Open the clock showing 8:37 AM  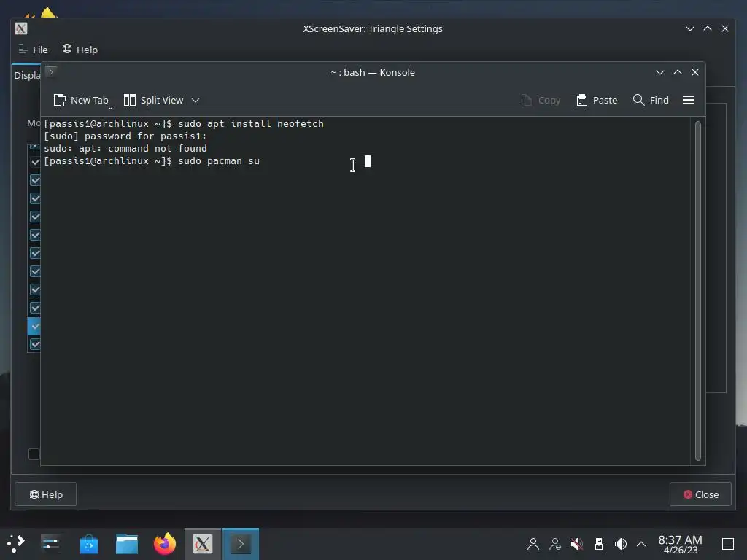(680, 544)
